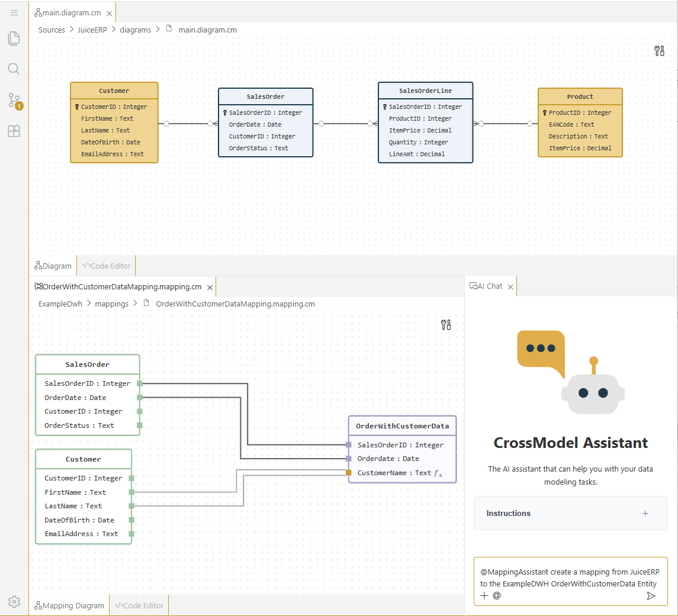Close OrderWithCustomerDataMapping.mapping.cm tab

[x=209, y=287]
